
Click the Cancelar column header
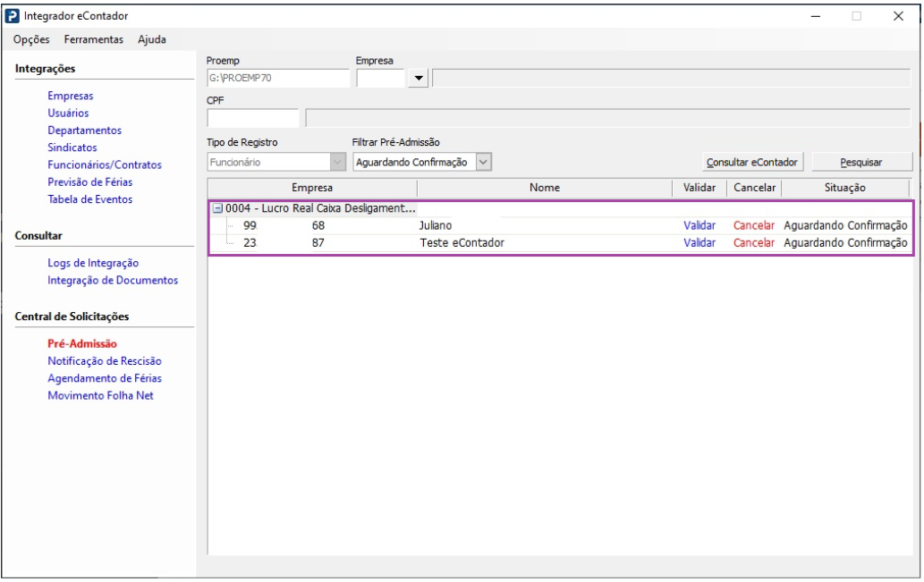tap(754, 188)
